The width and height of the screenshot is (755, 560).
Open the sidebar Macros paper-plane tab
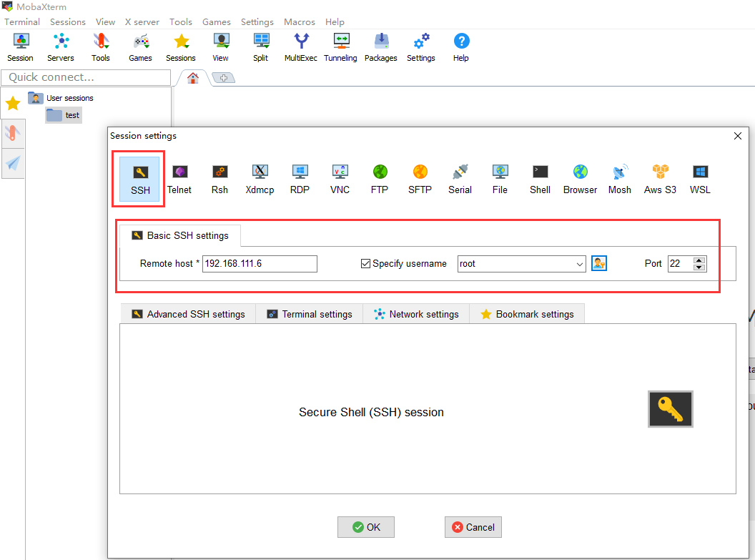[x=13, y=163]
